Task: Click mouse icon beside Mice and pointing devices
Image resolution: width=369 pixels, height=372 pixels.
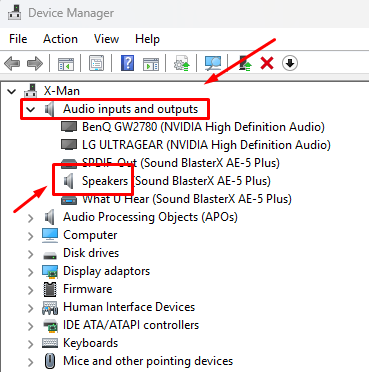Action: click(x=50, y=361)
